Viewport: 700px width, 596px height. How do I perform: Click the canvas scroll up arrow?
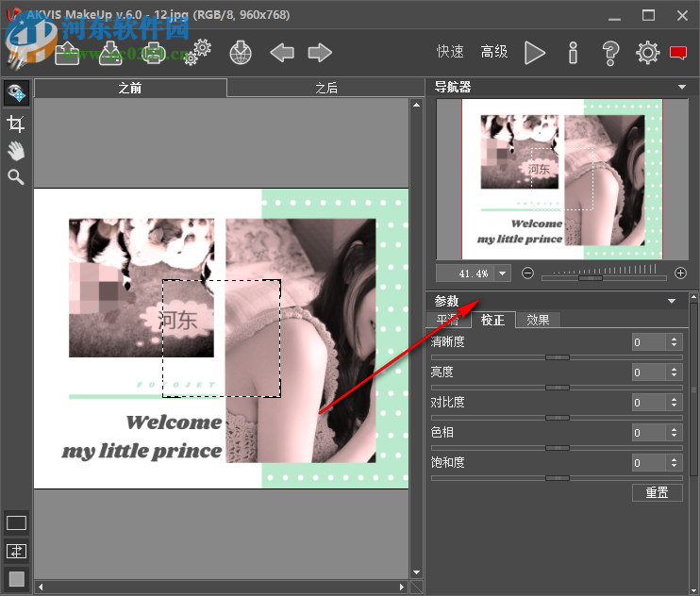click(417, 105)
